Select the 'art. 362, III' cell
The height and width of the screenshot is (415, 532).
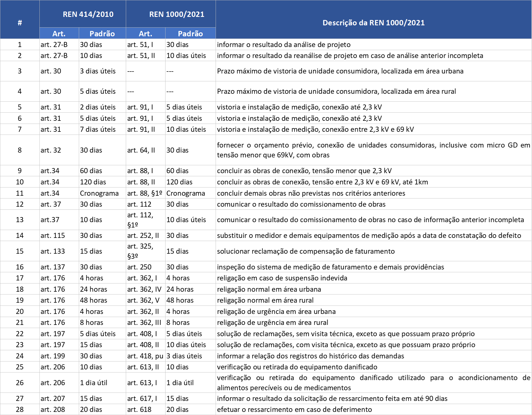click(144, 322)
